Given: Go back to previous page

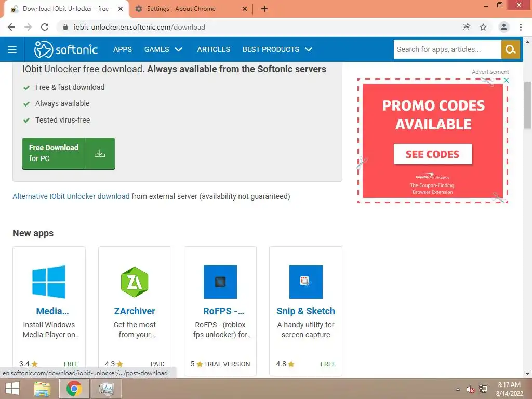Looking at the screenshot, I should click(11, 27).
